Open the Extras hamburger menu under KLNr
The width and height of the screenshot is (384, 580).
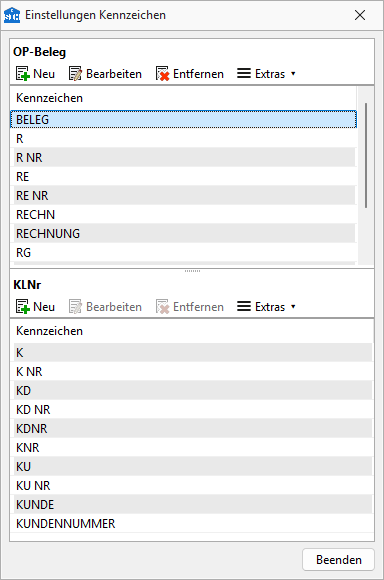[x=244, y=306]
